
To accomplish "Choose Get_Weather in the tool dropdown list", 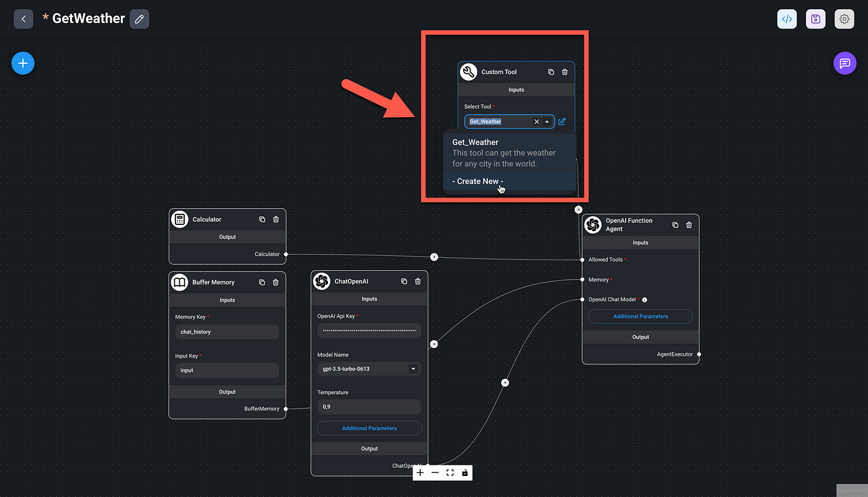I will (510, 152).
